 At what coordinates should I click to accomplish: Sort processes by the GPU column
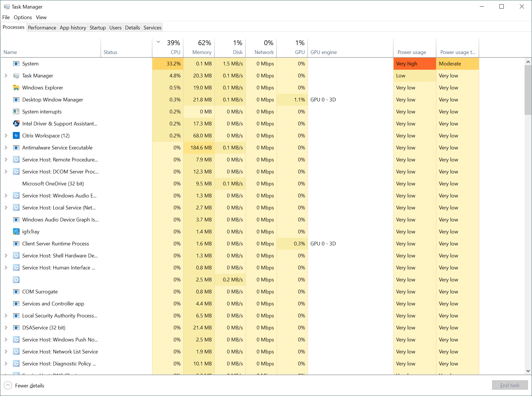click(x=292, y=48)
